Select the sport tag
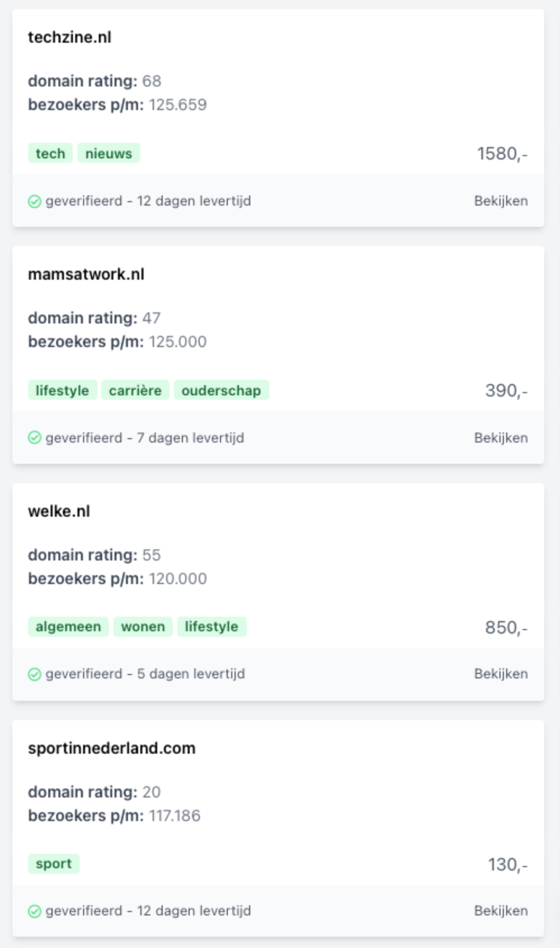This screenshot has width=560, height=948. click(54, 864)
